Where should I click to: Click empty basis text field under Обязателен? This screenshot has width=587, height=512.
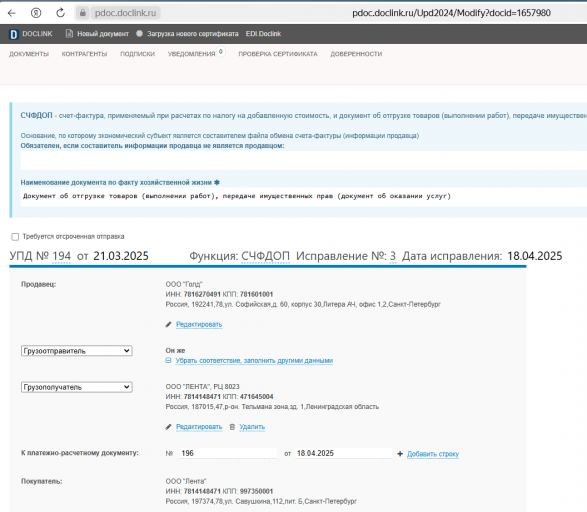point(304,161)
